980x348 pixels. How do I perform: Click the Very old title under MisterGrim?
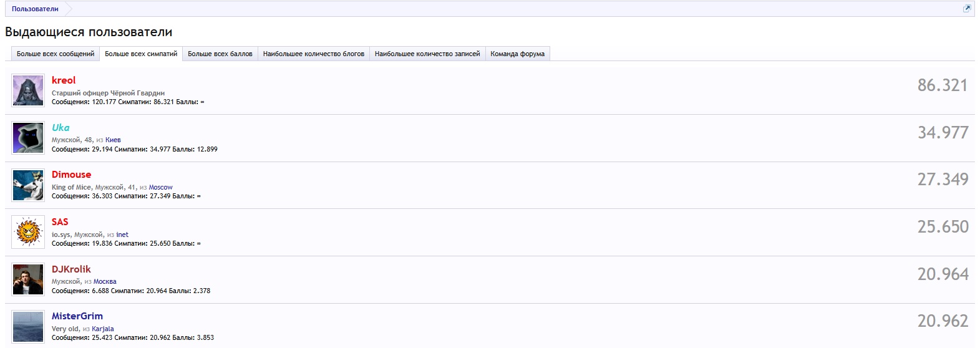pos(65,329)
